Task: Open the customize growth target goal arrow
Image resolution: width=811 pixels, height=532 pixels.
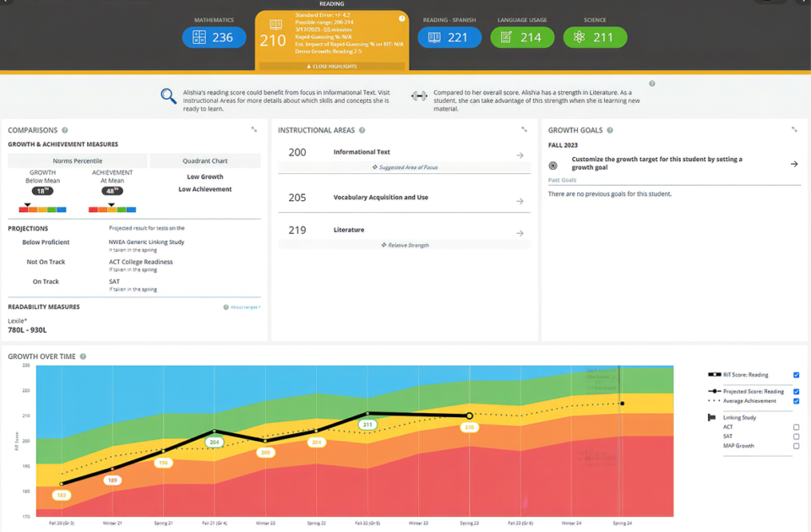Action: click(794, 164)
